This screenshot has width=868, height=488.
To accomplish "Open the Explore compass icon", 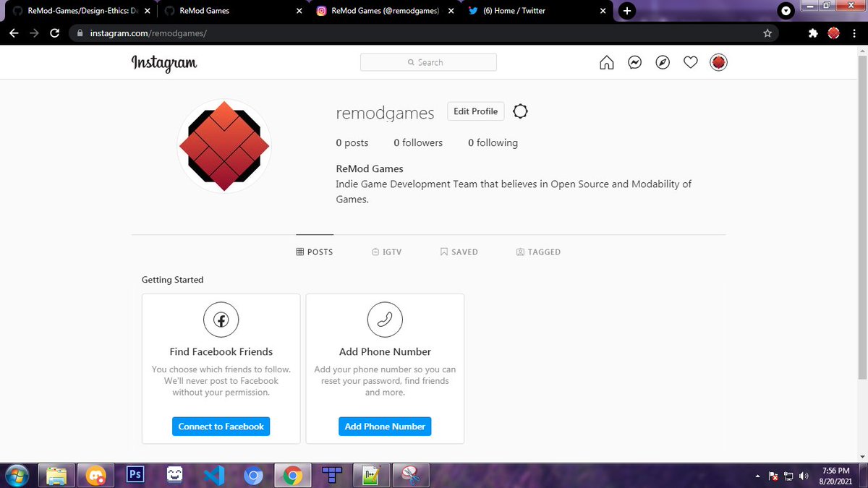I will (x=663, y=63).
